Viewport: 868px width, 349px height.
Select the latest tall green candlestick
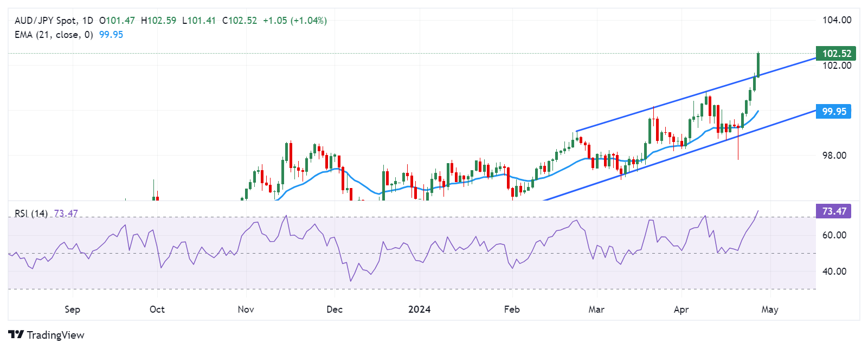point(758,64)
